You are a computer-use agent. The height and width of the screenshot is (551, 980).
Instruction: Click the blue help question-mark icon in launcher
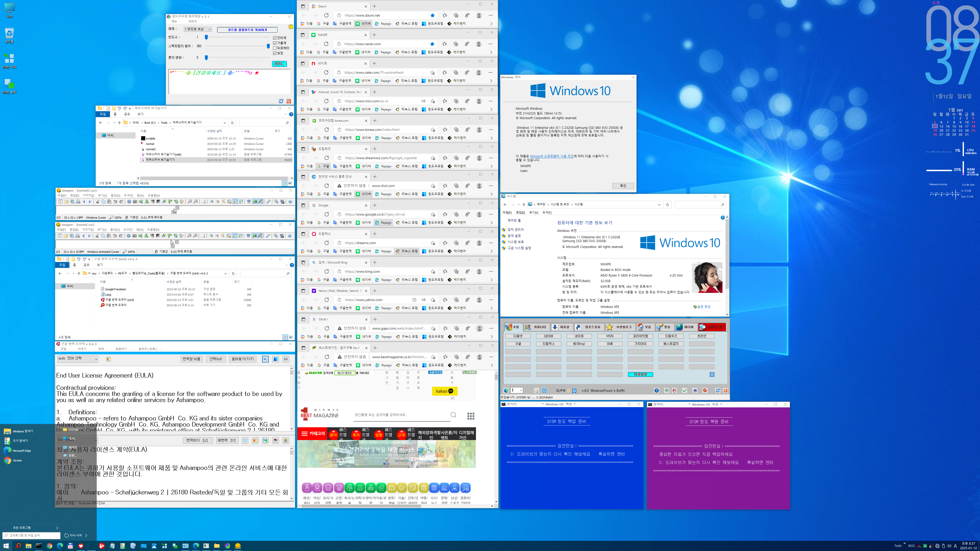coord(657,391)
